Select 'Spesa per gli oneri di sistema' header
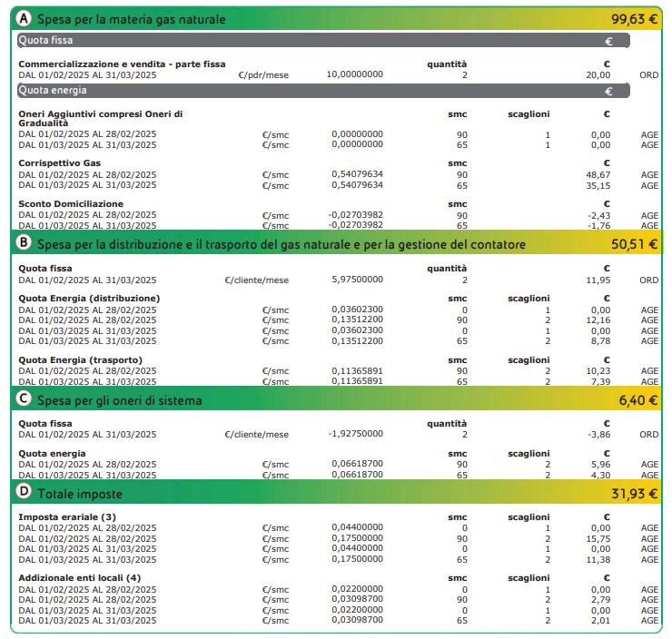The width and height of the screenshot is (672, 639). click(x=120, y=400)
